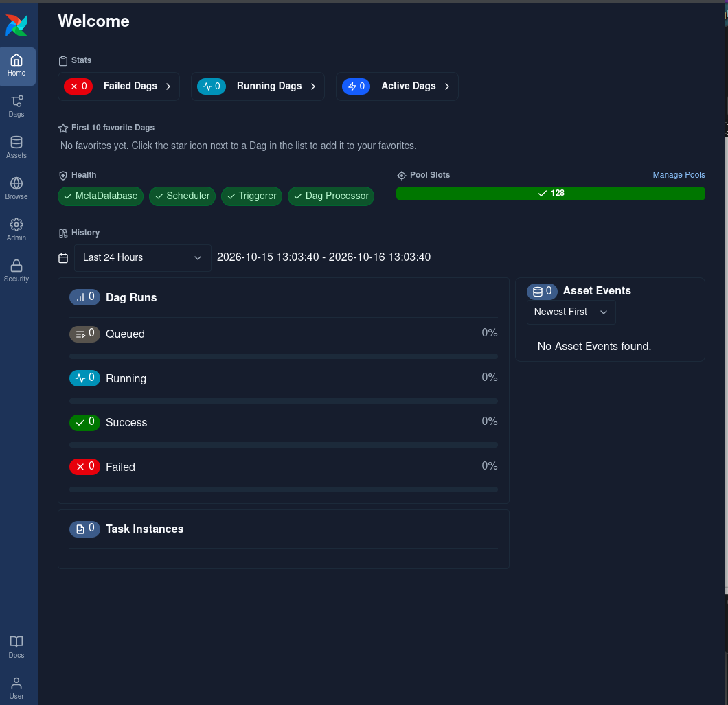Viewport: 728px width, 705px height.
Task: Click the Active Dags blue lightning badge
Action: click(356, 86)
